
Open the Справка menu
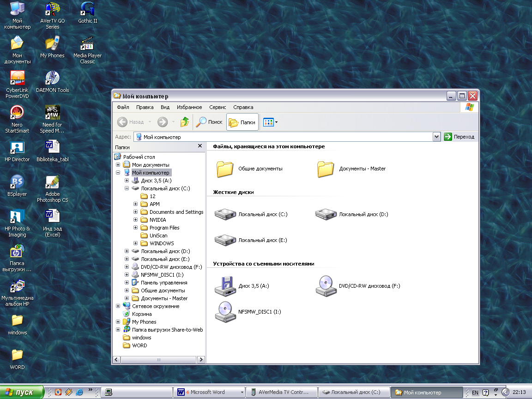coord(243,107)
